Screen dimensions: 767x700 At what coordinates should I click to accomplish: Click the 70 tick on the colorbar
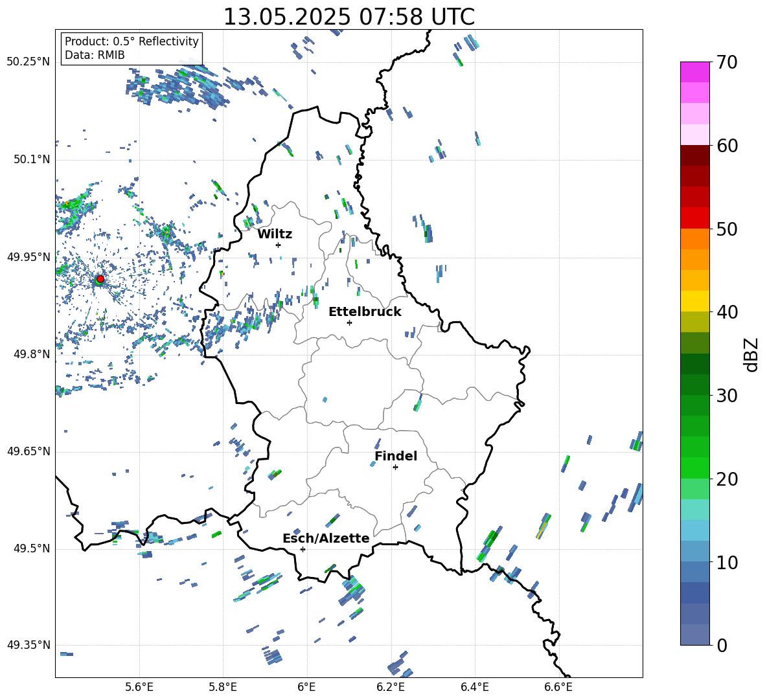coord(727,63)
